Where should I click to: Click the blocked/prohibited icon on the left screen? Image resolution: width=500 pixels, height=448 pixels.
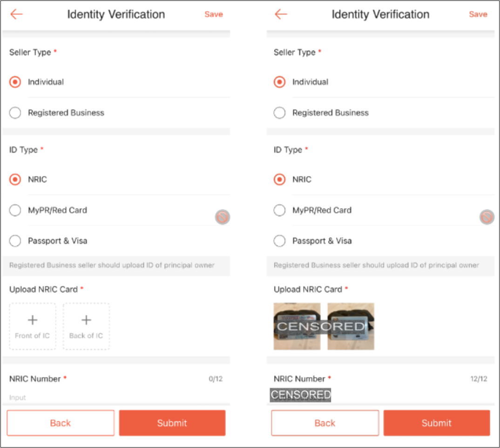coord(222,217)
